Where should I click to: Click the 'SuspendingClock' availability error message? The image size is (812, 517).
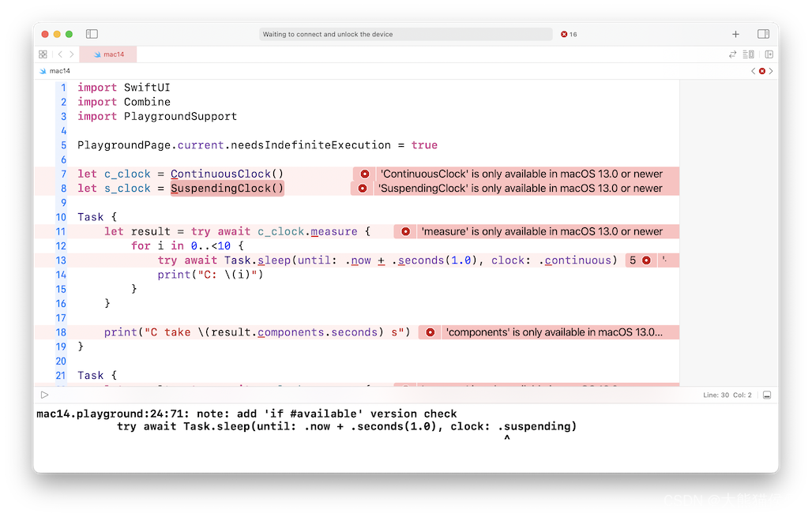tap(520, 189)
